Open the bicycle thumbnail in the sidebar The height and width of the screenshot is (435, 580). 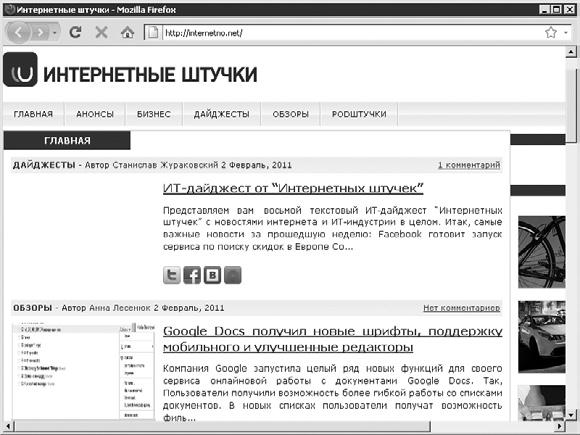[542, 252]
